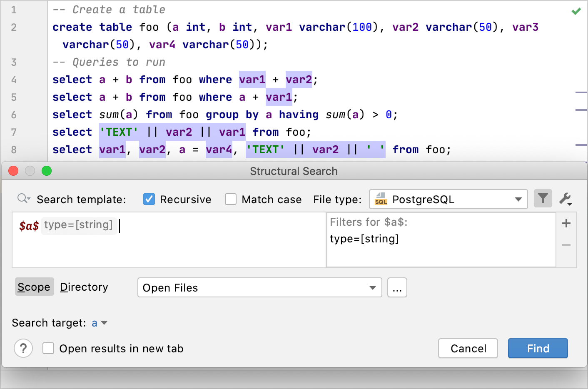
Task: Add a new filter with plus icon
Action: pyautogui.click(x=566, y=223)
